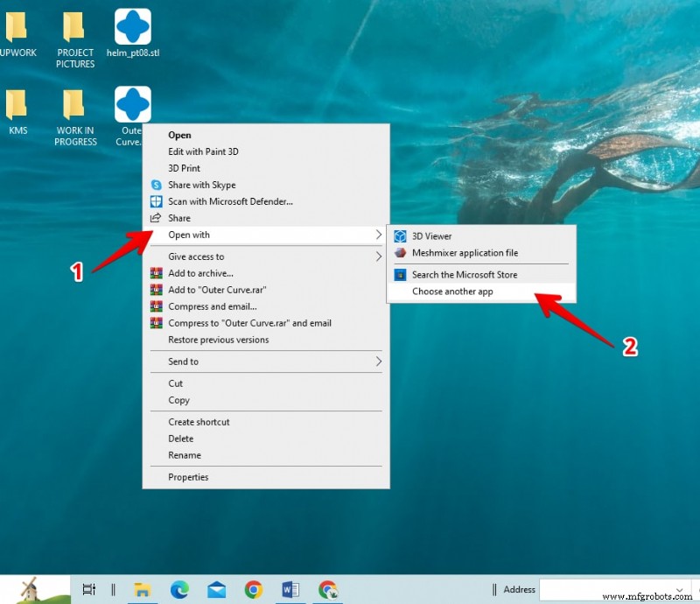
Task: Open Properties from the context menu
Action: [266, 477]
